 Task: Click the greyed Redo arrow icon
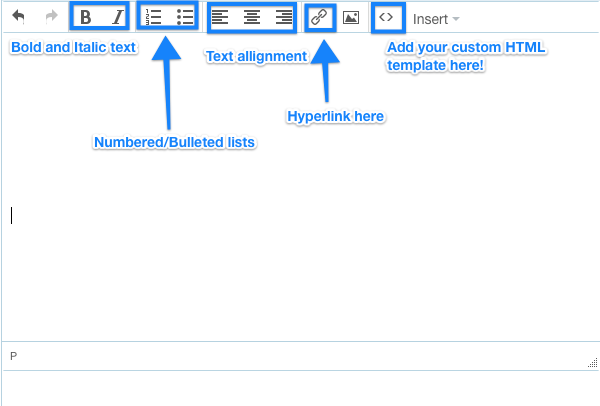pyautogui.click(x=51, y=17)
